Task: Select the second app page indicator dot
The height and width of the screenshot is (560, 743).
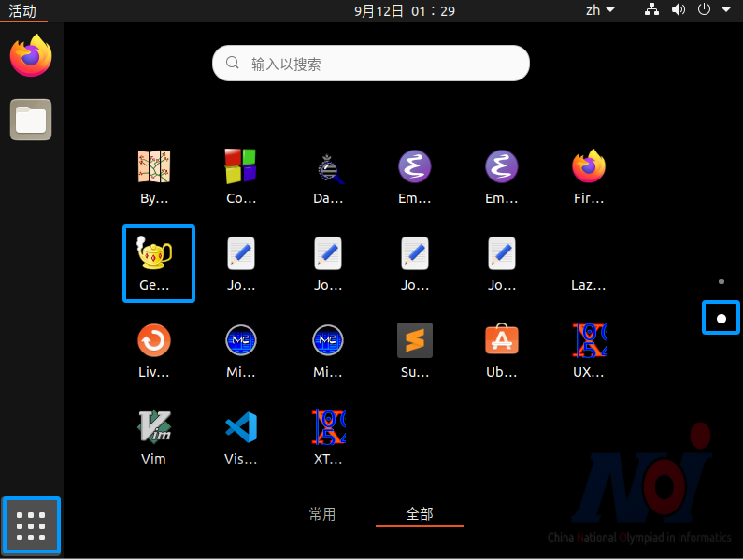Action: (x=722, y=318)
